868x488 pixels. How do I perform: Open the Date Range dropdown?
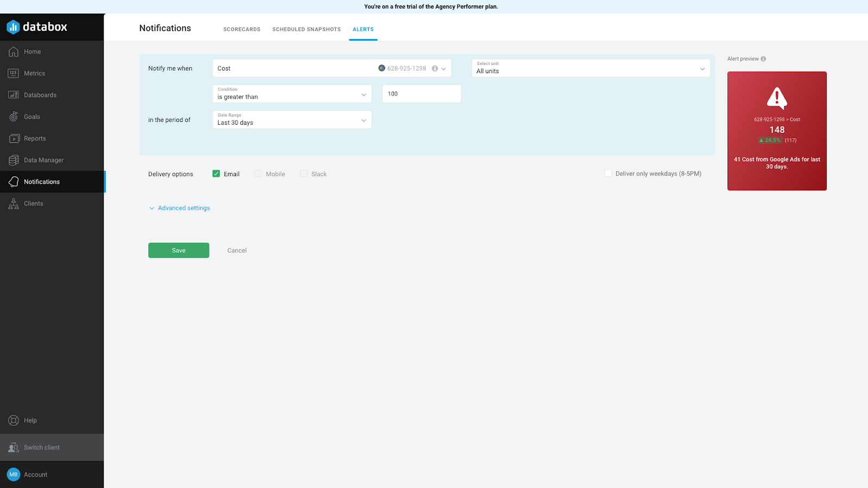292,120
